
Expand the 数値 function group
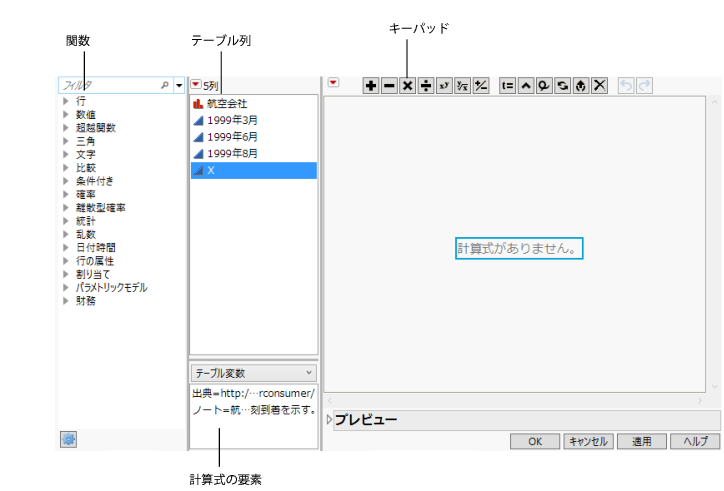pos(66,114)
